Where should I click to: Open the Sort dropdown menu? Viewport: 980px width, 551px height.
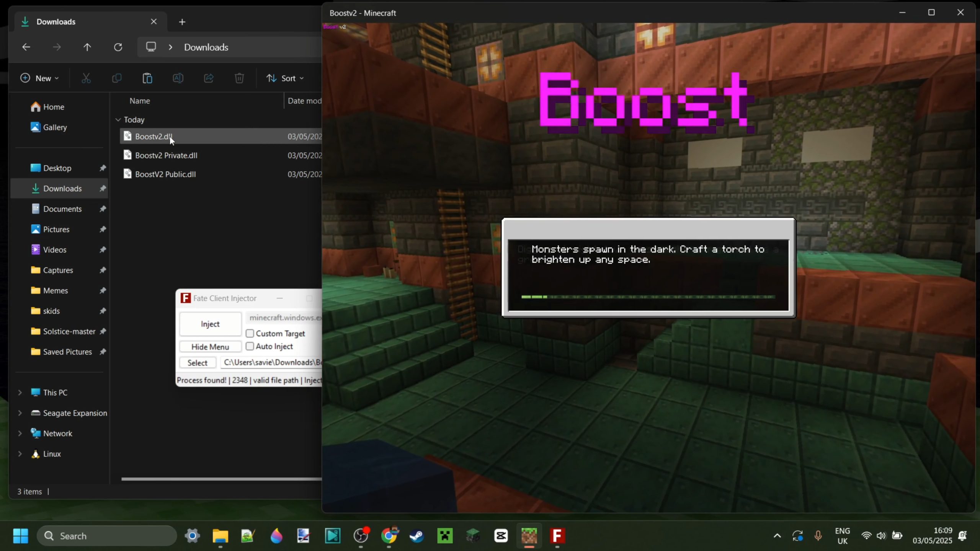coord(285,78)
